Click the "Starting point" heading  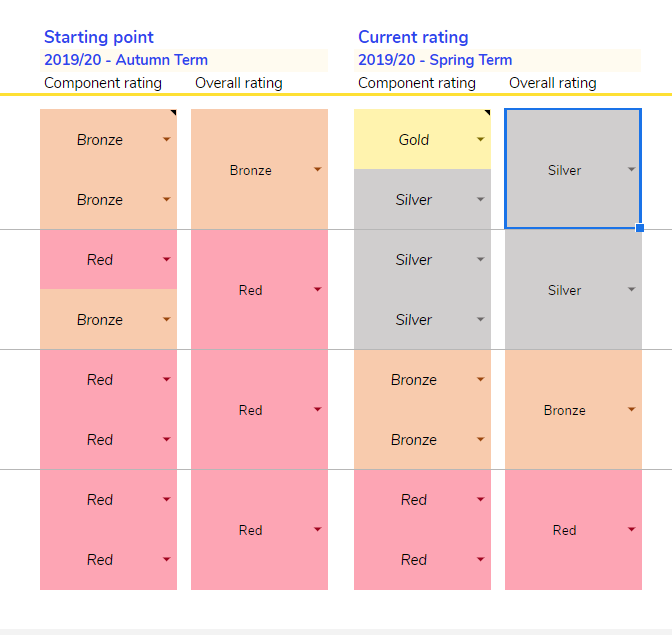coord(99,38)
